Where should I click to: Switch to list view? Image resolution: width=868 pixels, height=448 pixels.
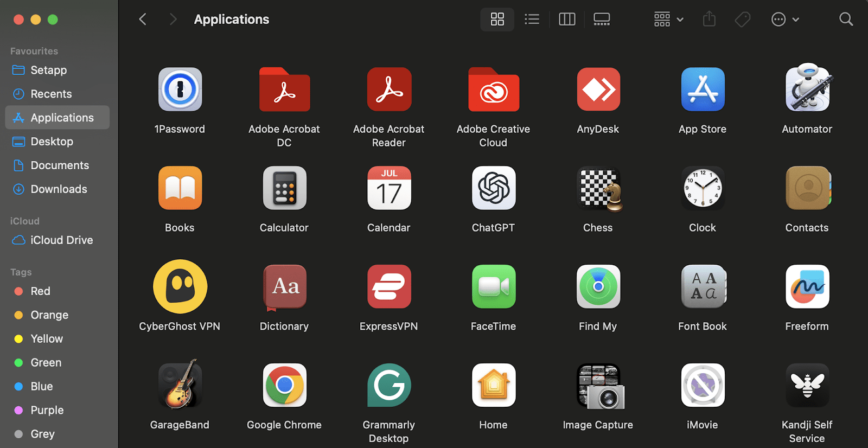click(532, 20)
